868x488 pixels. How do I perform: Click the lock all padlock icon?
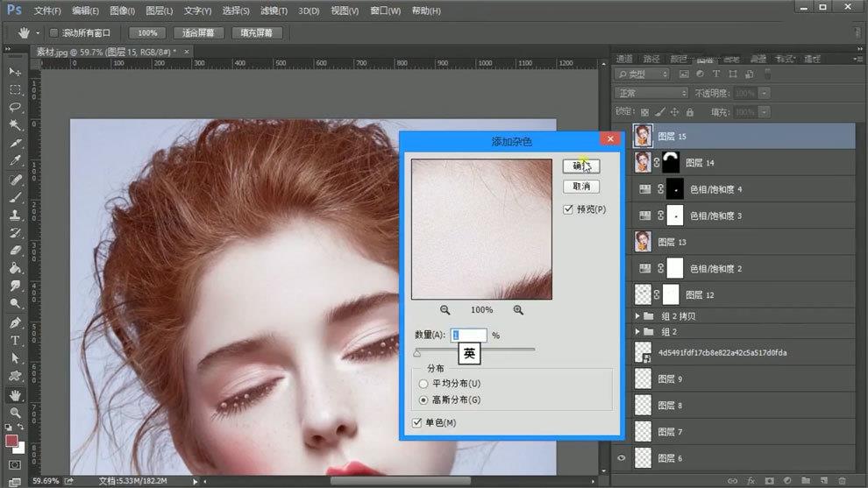689,112
